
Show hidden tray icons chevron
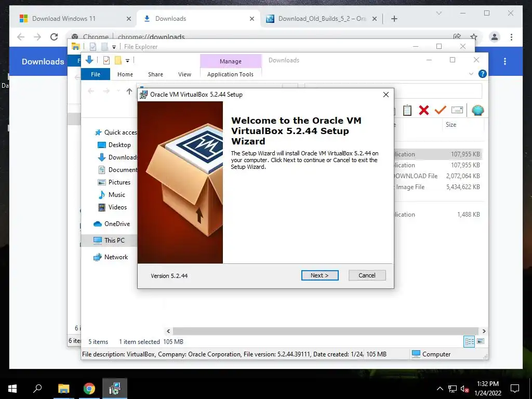[x=440, y=389]
